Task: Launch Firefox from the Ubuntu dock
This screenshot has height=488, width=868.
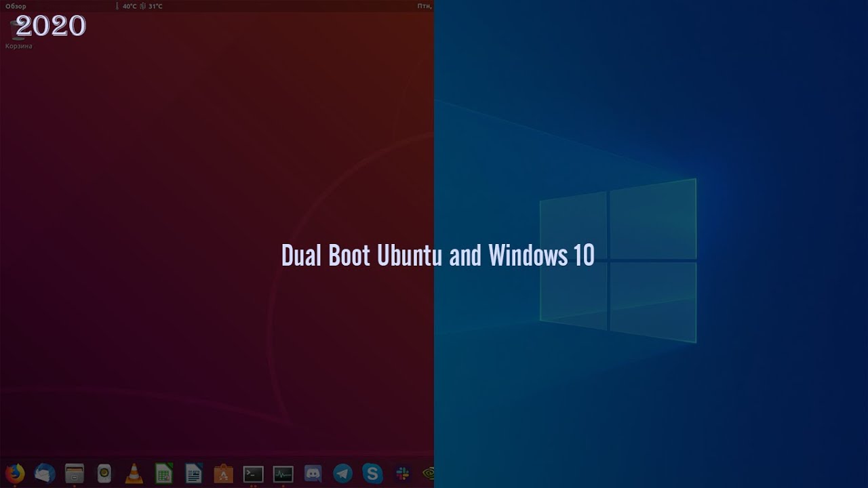Action: 15,473
